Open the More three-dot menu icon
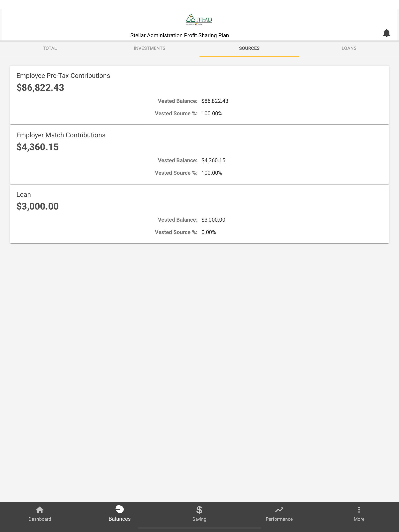The width and height of the screenshot is (399, 532). [x=359, y=510]
